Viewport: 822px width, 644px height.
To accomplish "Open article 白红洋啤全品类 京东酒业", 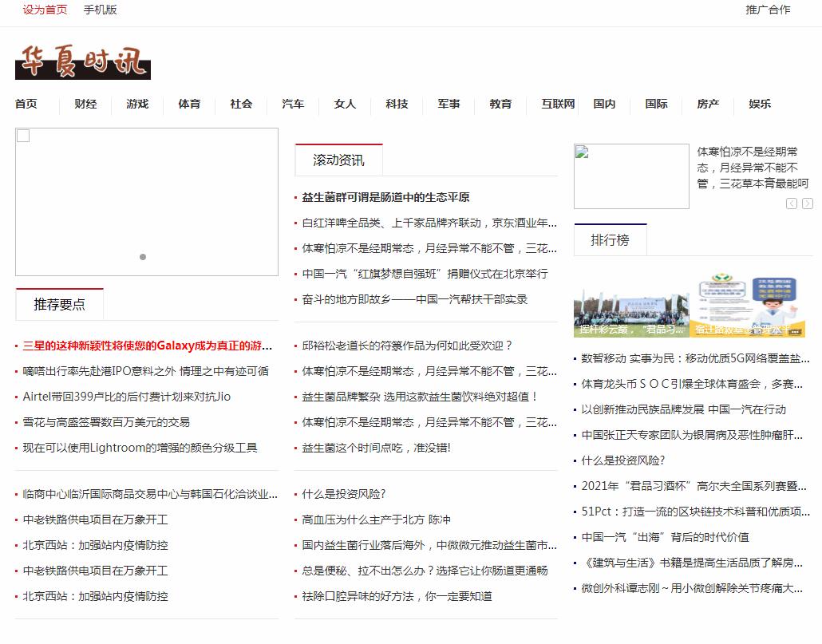I will tap(429, 223).
